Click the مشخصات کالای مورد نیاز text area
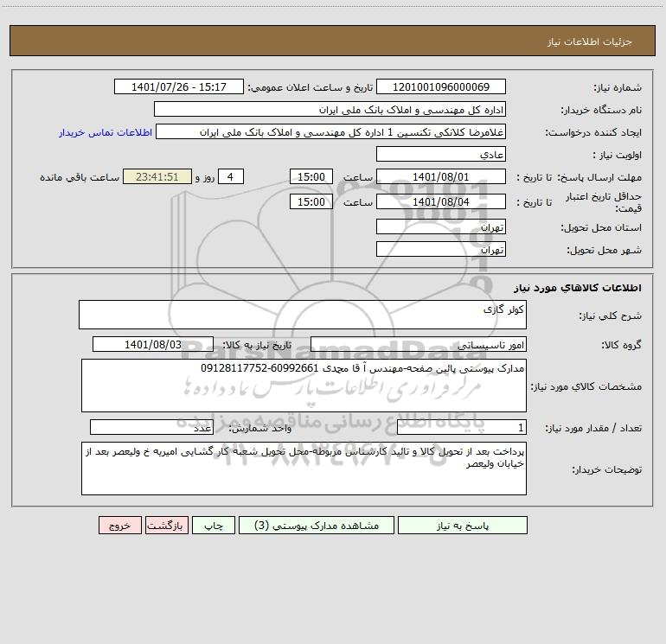Viewport: 666px width, 644px height. (304, 386)
